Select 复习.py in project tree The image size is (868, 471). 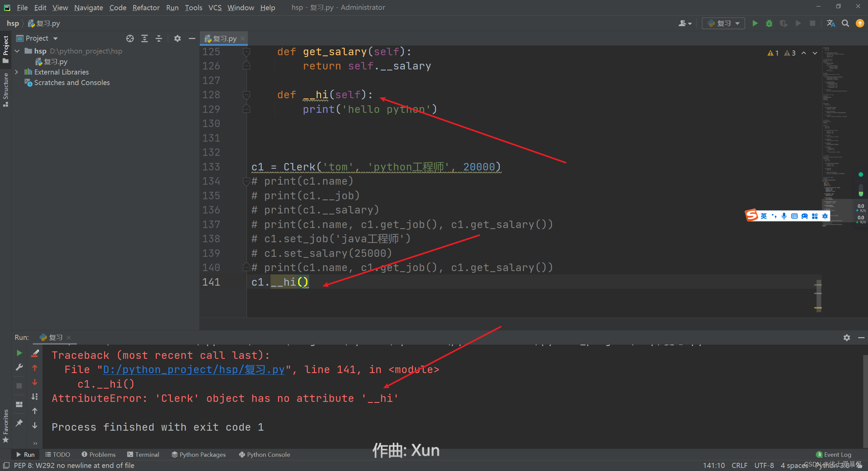tap(52, 62)
